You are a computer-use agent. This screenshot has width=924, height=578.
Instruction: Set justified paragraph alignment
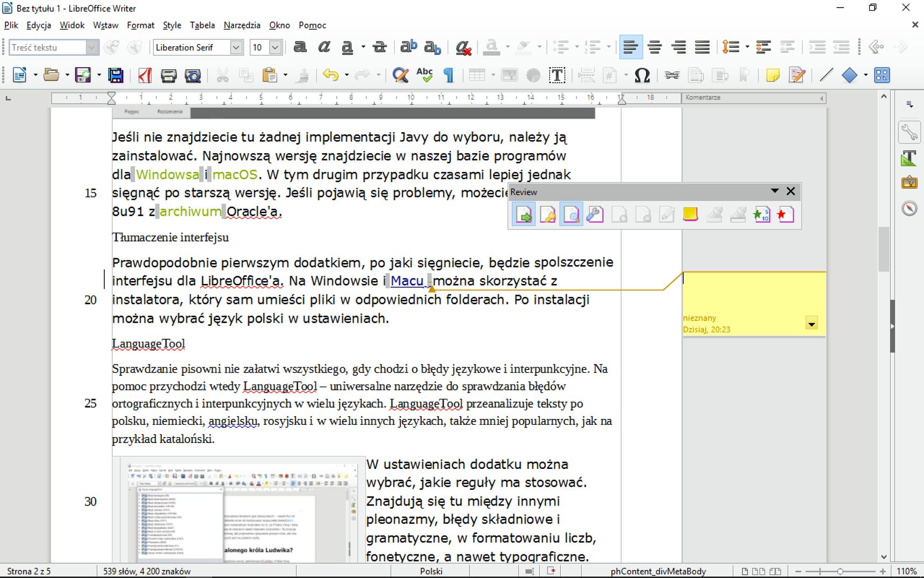pos(702,47)
